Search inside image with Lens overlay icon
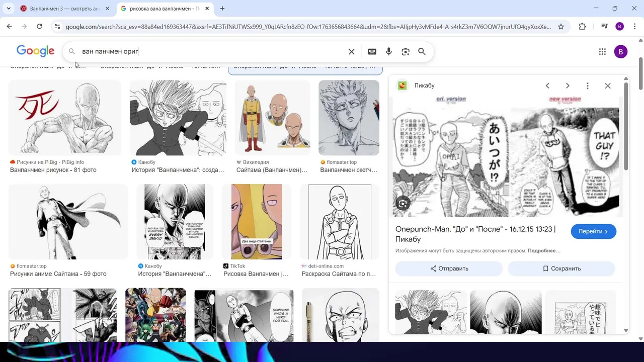 [402, 204]
